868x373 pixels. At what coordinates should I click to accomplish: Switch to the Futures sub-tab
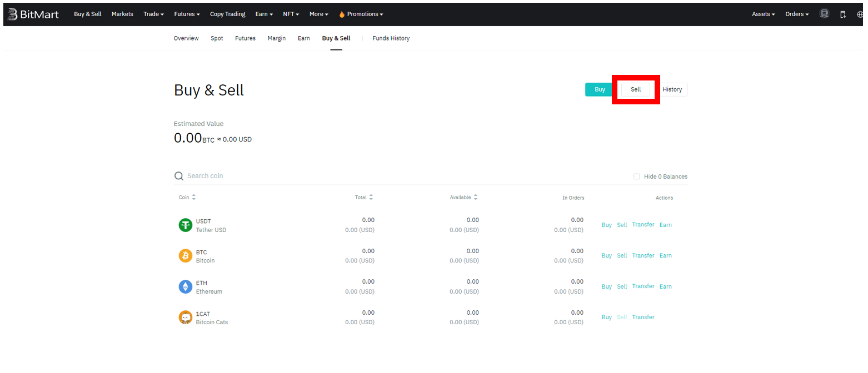(x=245, y=38)
